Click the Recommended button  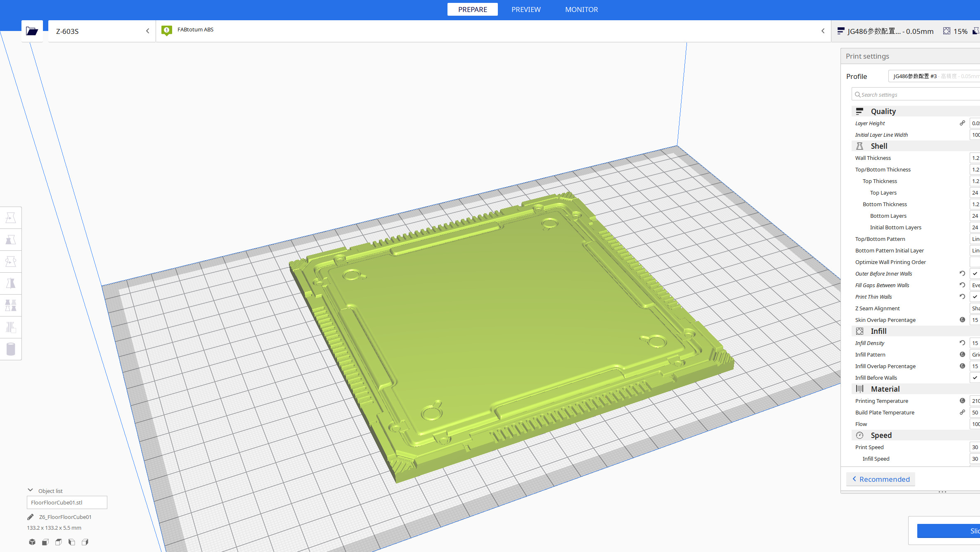(881, 479)
